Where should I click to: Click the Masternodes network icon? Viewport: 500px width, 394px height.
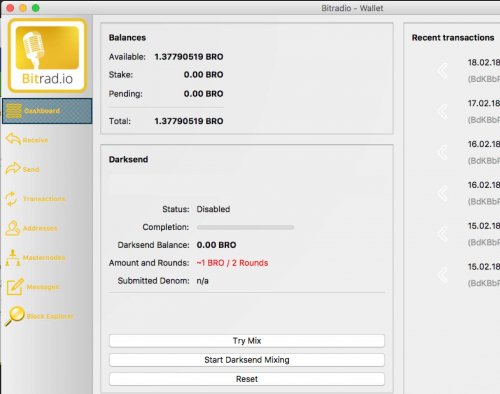pyautogui.click(x=13, y=258)
